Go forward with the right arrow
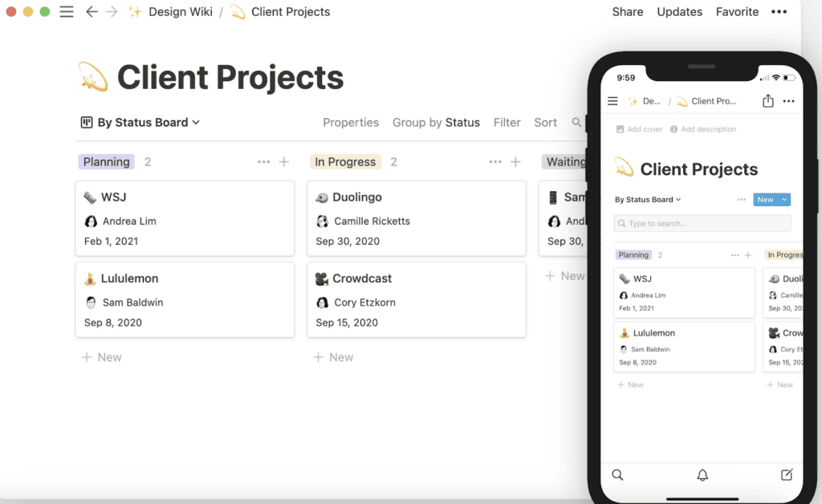The width and height of the screenshot is (822, 504). 112,11
